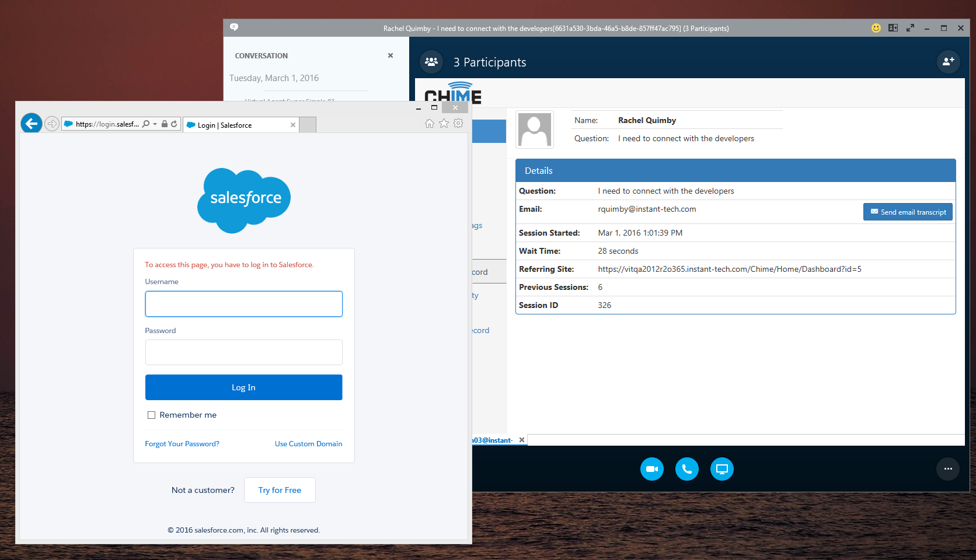This screenshot has height=560, width=976.
Task: Click the present screen monitor icon
Action: pos(722,469)
